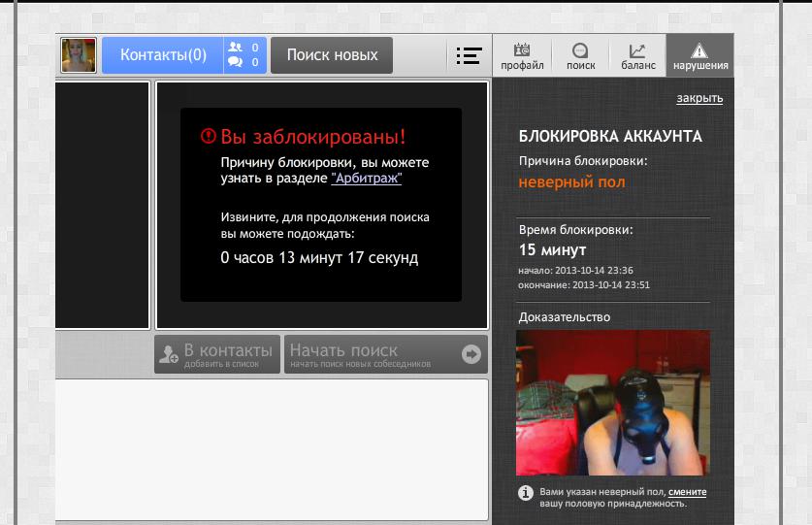Click the смените link
The height and width of the screenshot is (525, 812).
coord(687,492)
